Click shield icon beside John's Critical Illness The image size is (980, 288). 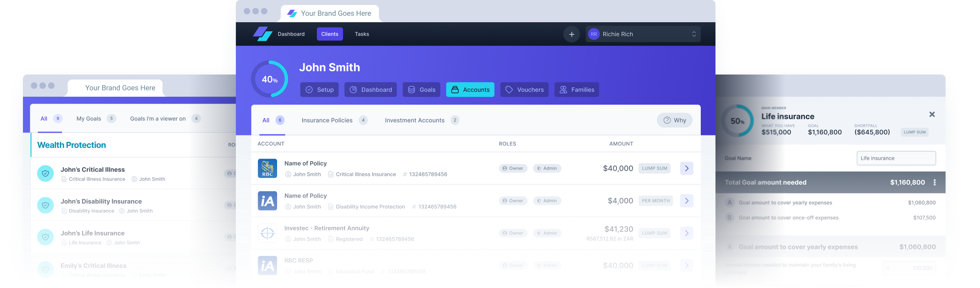(x=45, y=174)
